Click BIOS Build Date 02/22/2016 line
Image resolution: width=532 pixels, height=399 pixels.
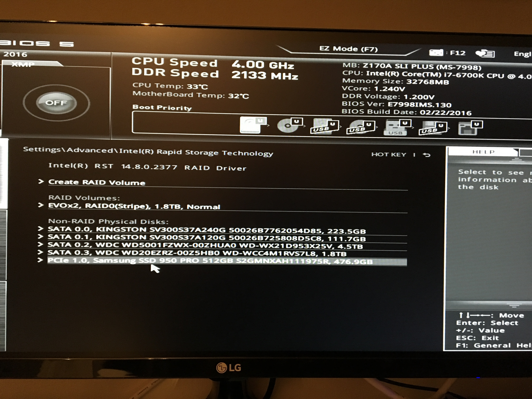(407, 112)
